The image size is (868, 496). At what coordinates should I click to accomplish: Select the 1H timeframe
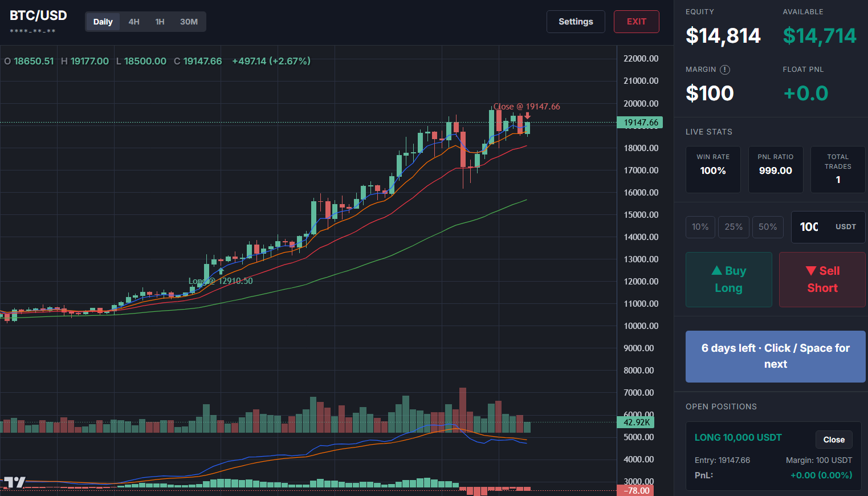tap(160, 22)
